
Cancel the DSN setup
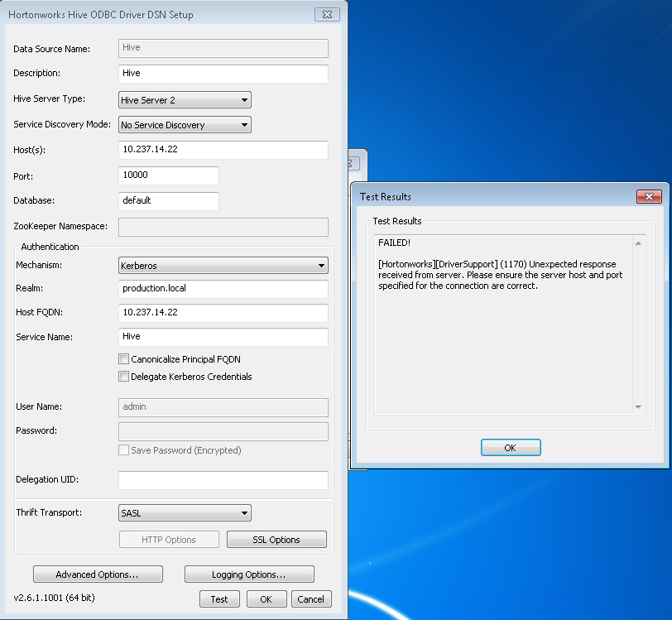pyautogui.click(x=311, y=599)
